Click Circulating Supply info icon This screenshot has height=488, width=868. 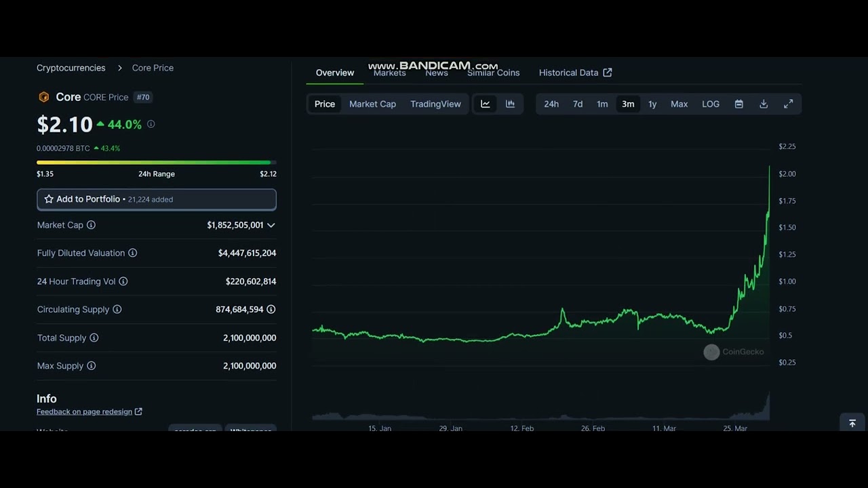117,309
